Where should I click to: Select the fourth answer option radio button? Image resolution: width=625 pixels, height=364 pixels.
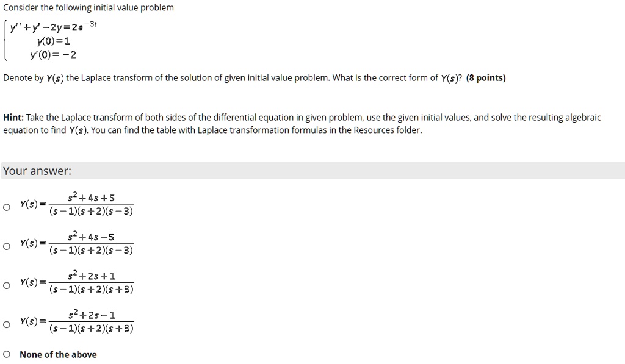(x=6, y=326)
